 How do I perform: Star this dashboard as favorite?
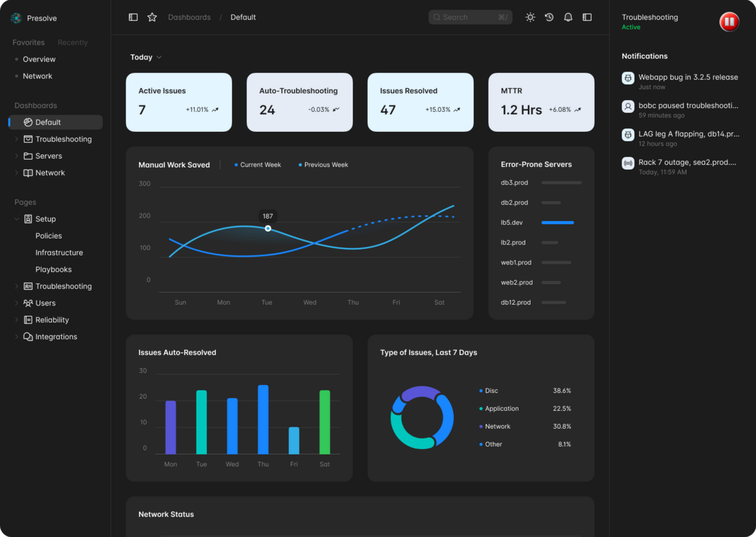(152, 17)
